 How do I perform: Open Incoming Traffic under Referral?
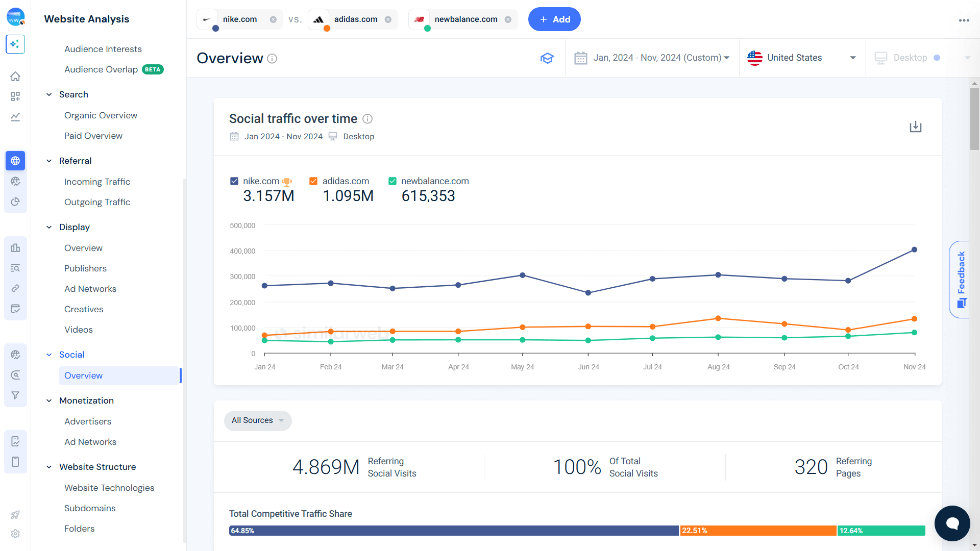pyautogui.click(x=97, y=182)
